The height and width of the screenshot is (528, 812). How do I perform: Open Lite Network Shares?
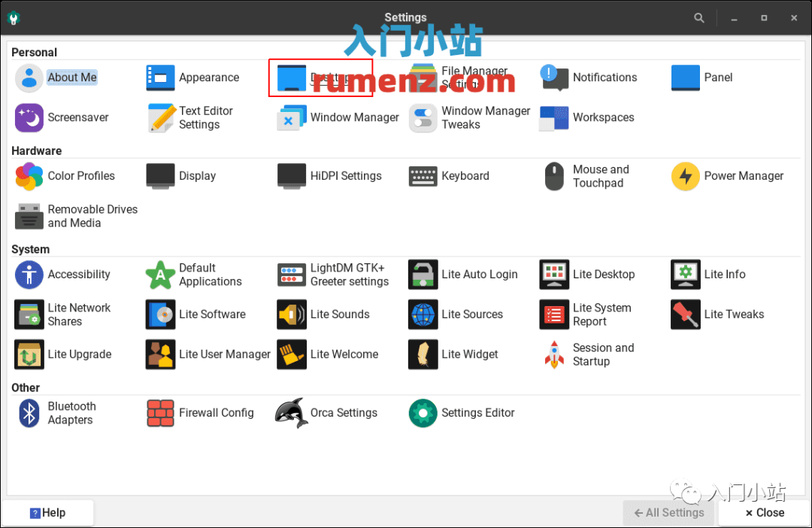tap(62, 314)
